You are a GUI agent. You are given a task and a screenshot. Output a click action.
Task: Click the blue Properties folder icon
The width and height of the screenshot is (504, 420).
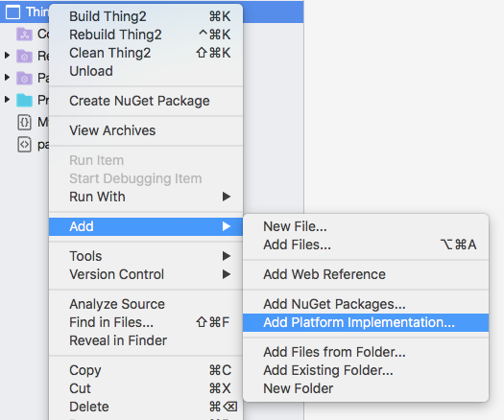[x=24, y=100]
